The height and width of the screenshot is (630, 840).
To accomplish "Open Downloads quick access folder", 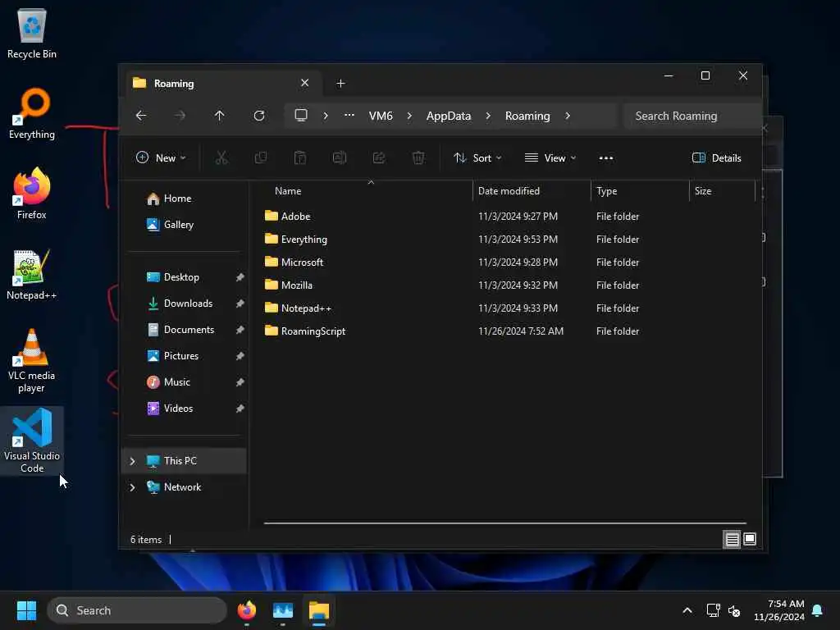I will (x=185, y=304).
